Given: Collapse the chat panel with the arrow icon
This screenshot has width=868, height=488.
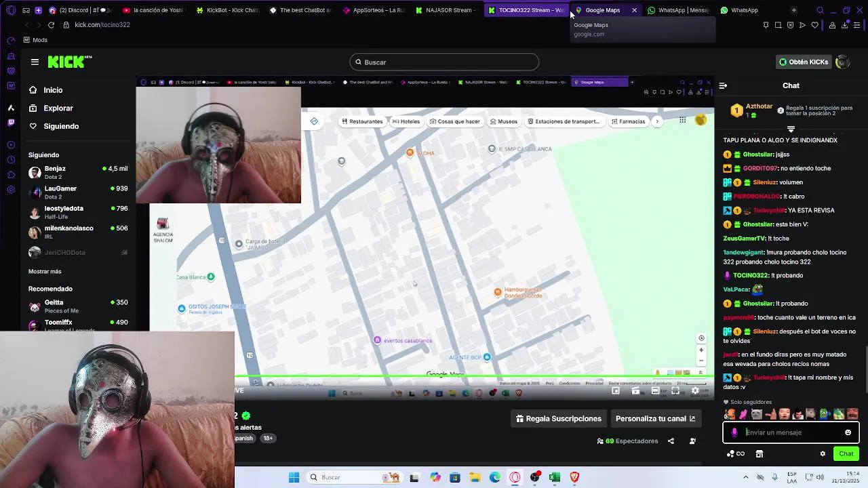Looking at the screenshot, I should point(723,85).
